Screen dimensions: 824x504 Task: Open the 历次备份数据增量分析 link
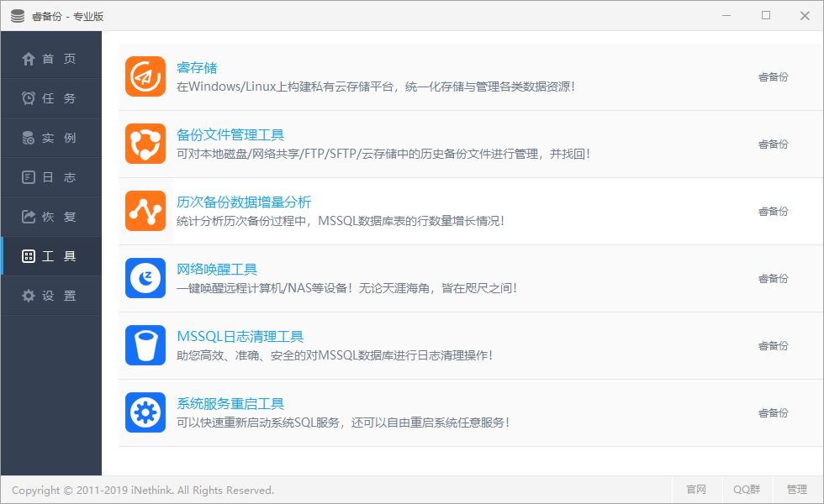(x=244, y=202)
